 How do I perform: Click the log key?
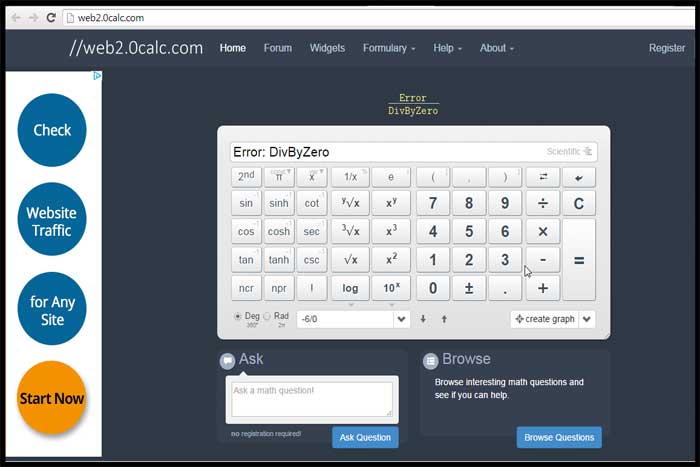coord(350,288)
